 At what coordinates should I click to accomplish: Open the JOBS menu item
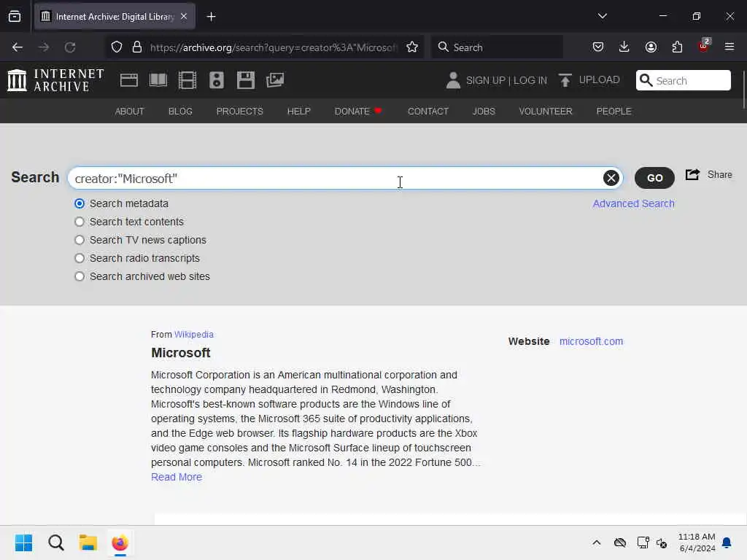click(x=484, y=111)
